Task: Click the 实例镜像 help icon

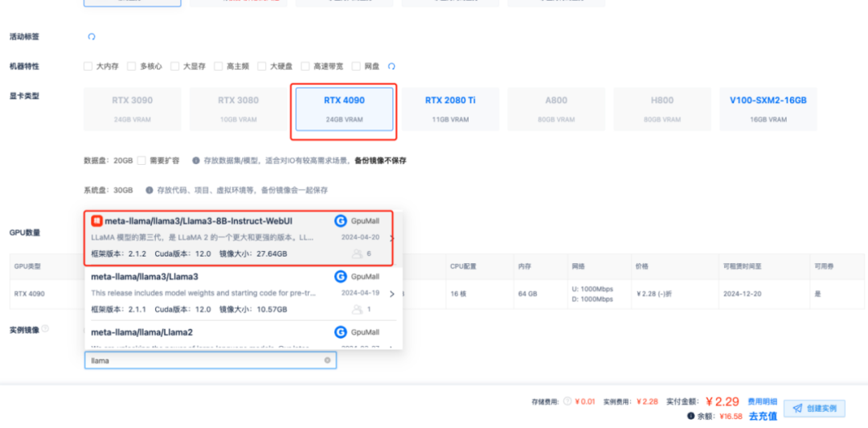Action: pyautogui.click(x=45, y=329)
